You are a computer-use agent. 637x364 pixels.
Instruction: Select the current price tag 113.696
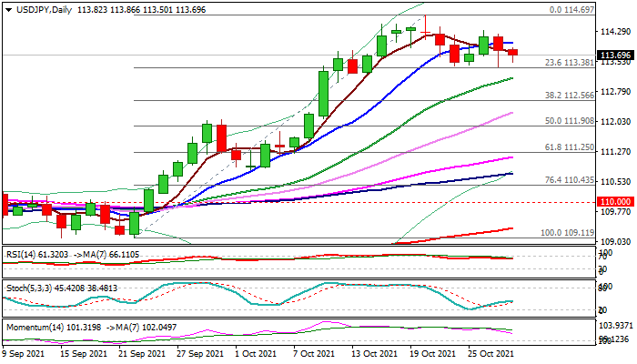[616, 55]
